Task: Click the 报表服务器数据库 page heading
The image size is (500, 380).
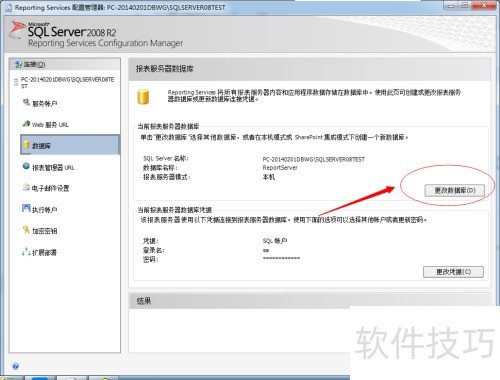Action: 165,69
